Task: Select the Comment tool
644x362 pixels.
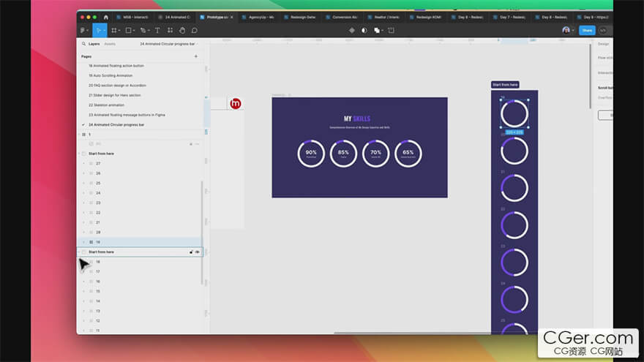Action: (x=194, y=31)
